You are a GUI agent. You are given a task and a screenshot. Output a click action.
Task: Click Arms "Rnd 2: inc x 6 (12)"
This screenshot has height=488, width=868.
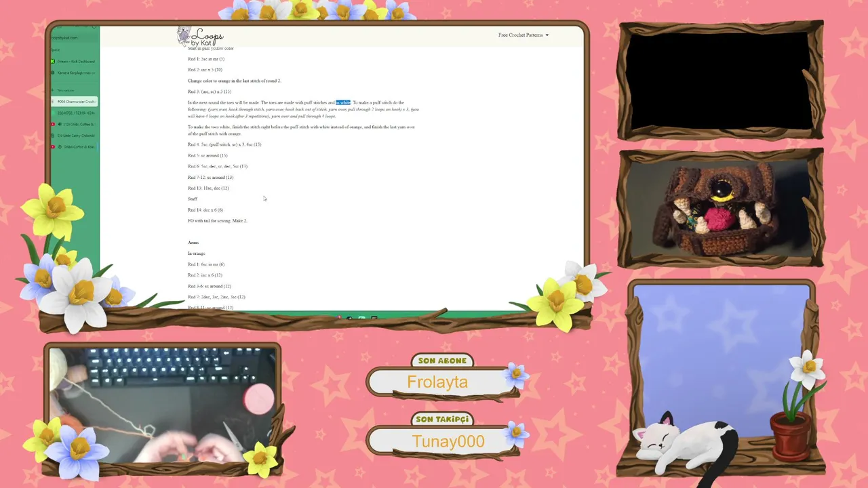point(205,275)
